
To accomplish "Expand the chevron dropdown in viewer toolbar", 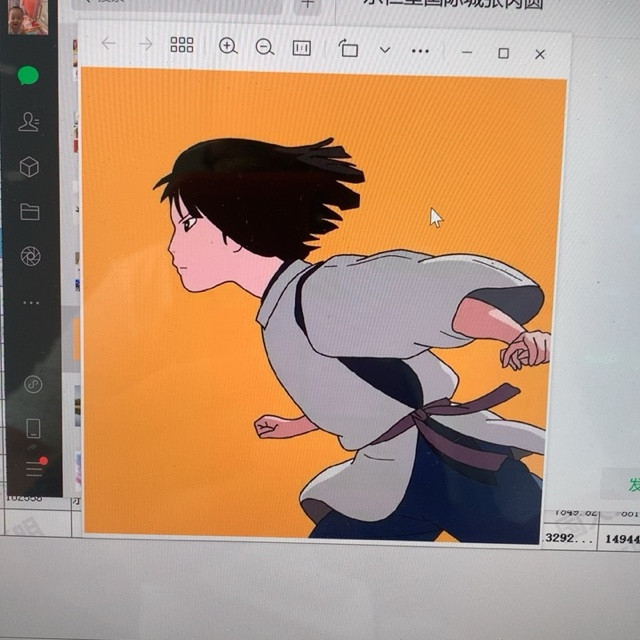I will click(385, 50).
